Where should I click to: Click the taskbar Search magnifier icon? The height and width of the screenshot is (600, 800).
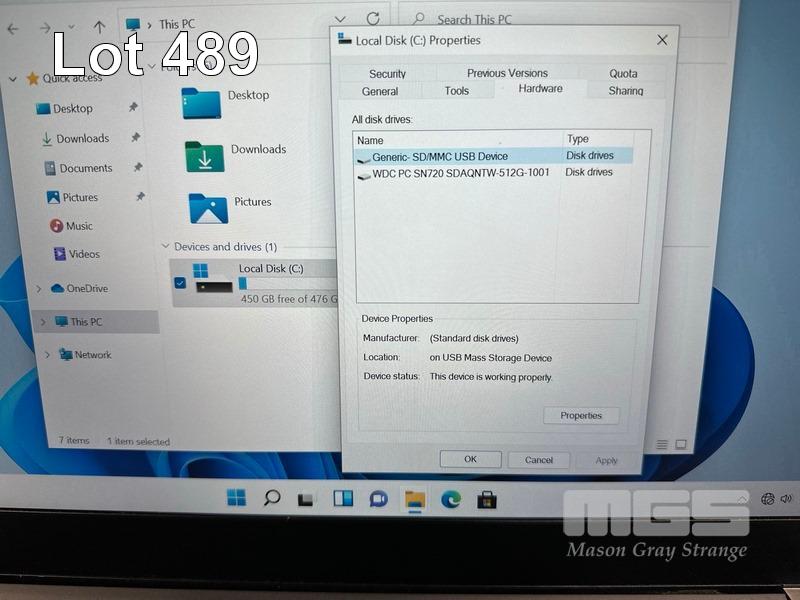pyautogui.click(x=271, y=497)
